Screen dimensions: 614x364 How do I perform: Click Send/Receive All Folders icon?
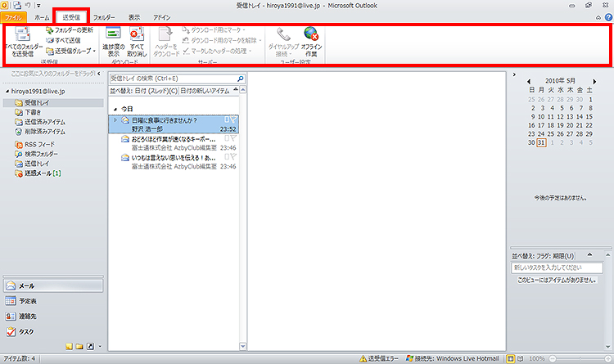click(23, 34)
